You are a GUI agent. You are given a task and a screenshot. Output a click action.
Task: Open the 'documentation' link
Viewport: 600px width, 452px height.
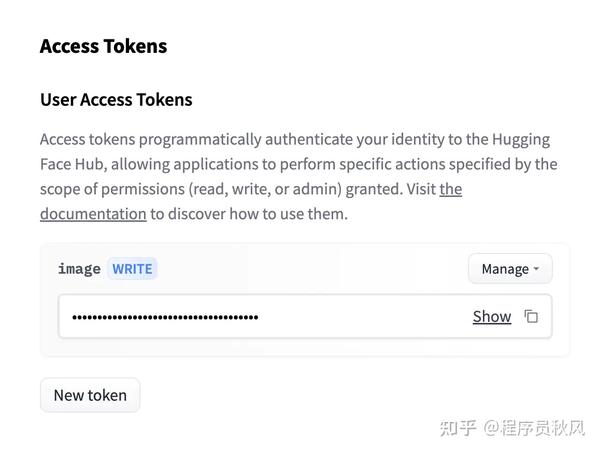pyautogui.click(x=93, y=214)
